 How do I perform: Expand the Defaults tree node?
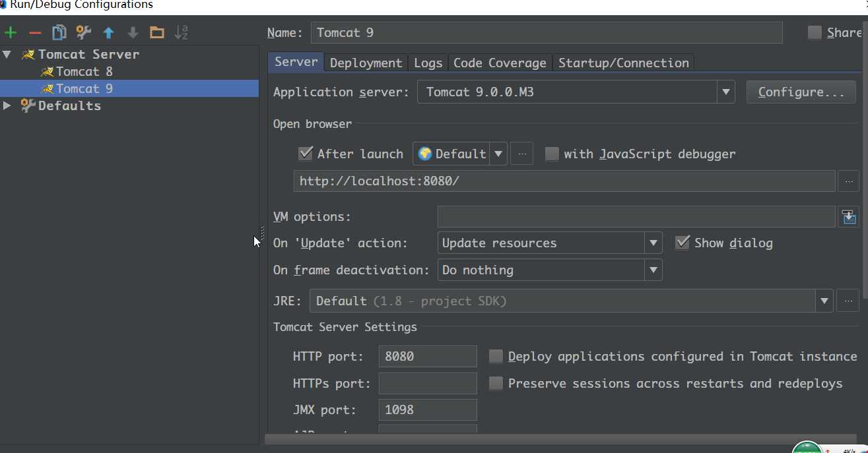pos(7,106)
